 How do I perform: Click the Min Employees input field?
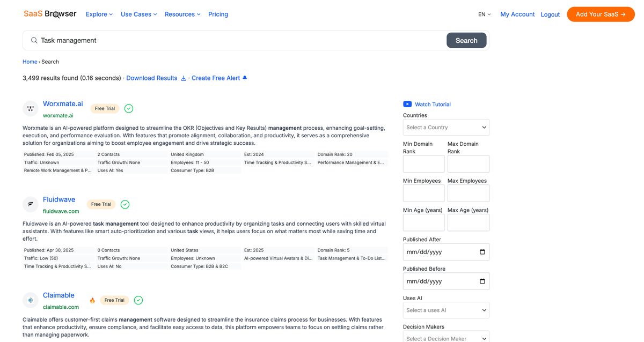tap(423, 194)
